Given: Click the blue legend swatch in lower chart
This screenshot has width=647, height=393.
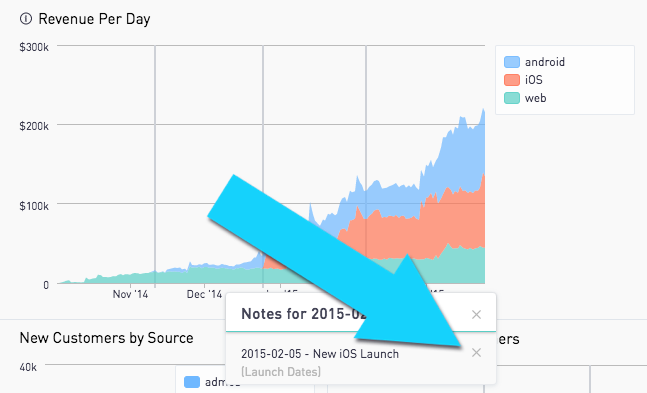Looking at the screenshot, I should pyautogui.click(x=192, y=382).
